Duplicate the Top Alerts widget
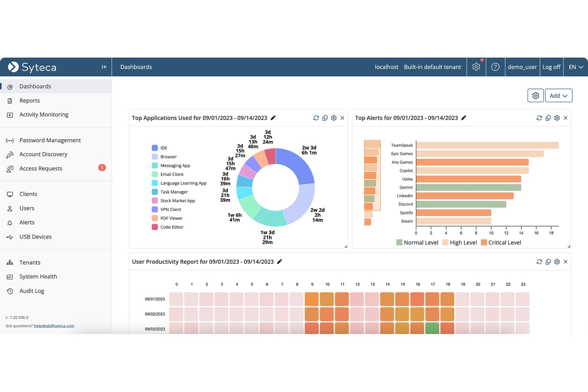Viewport: 588px width, 392px height. tap(548, 118)
